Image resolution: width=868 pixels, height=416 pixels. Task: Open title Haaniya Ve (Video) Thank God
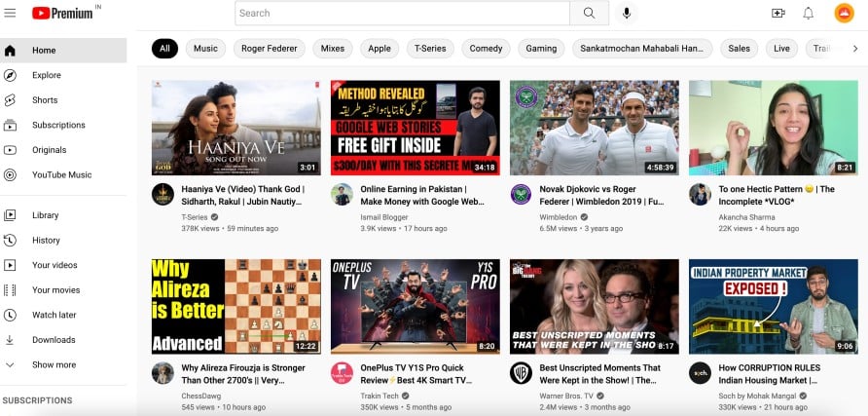243,196
